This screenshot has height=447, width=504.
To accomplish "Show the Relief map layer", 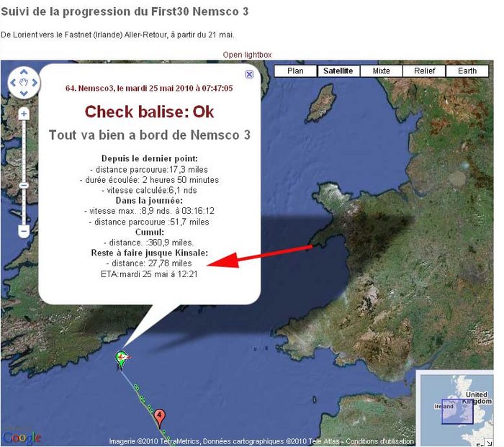I will (x=424, y=71).
